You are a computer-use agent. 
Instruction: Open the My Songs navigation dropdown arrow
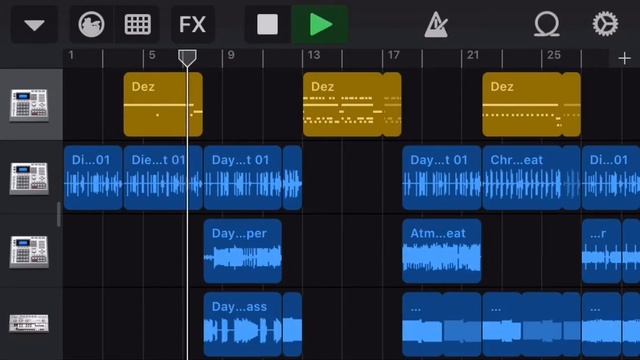point(34,24)
